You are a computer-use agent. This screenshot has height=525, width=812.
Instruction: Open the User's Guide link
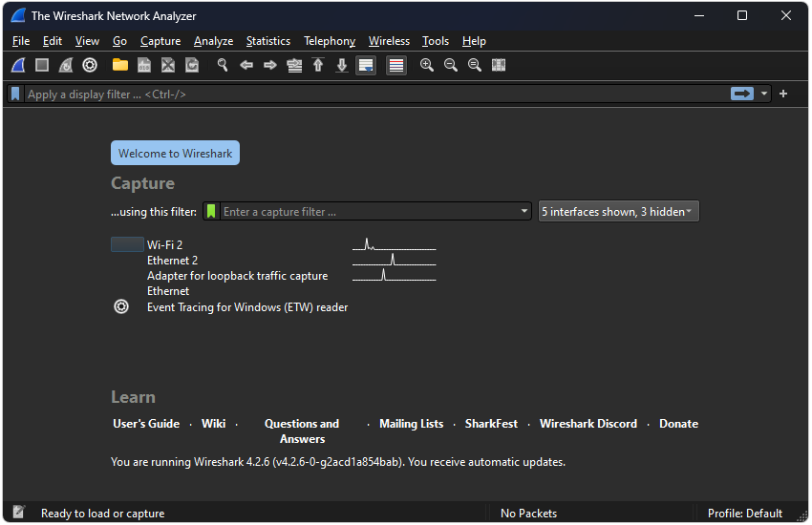(146, 424)
